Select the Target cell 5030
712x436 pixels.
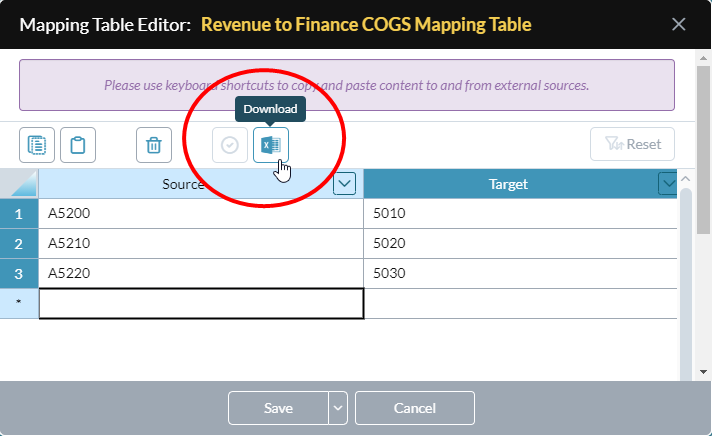520,273
